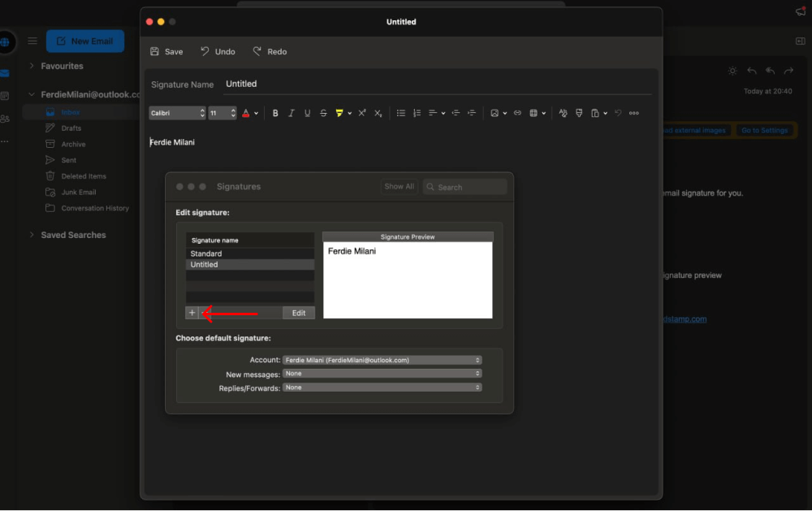812x511 pixels.
Task: Toggle Underline text formatting
Action: [x=307, y=113]
